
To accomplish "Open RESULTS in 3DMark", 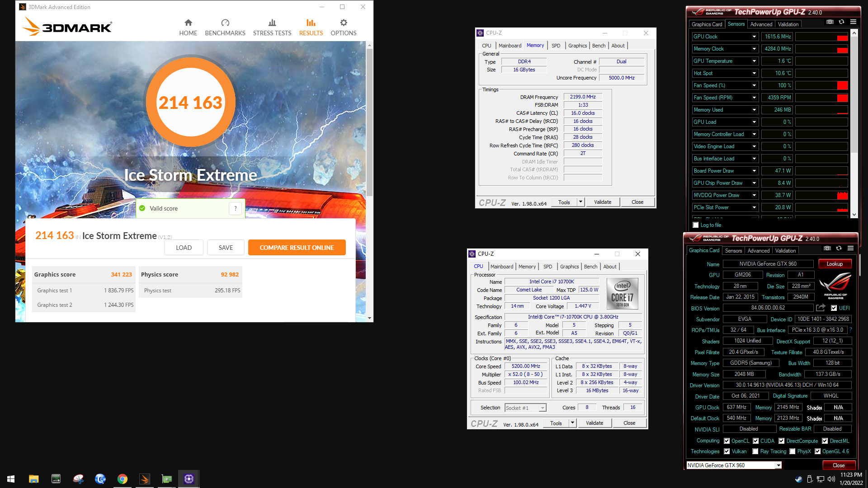I will 311,28.
